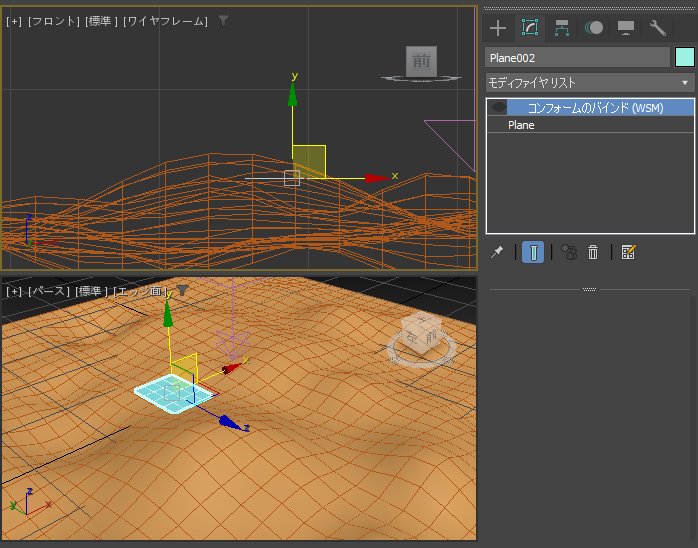Toggle Show End Result button
Image resolution: width=698 pixels, height=548 pixels.
pos(533,252)
